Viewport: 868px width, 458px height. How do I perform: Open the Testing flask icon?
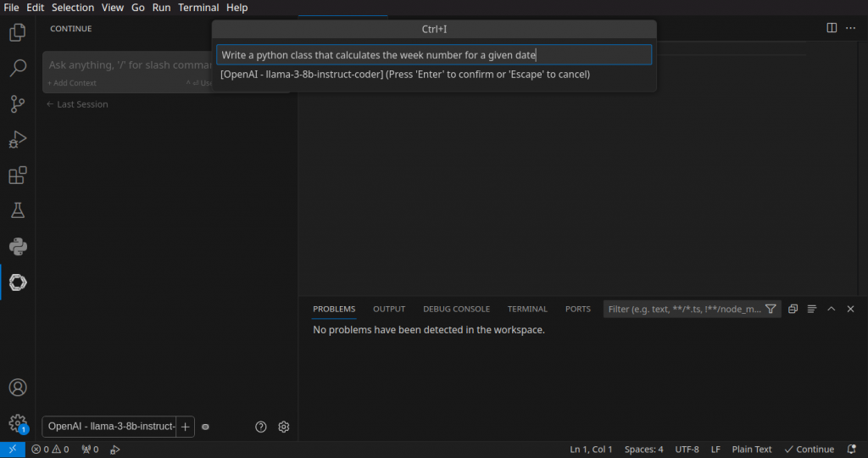(17, 210)
